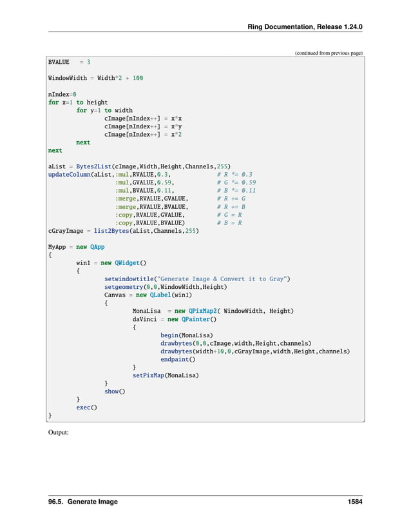Screen dimensions: 411x532
Task: Click the comment "# R *= 0.3"
Action: (x=234, y=174)
